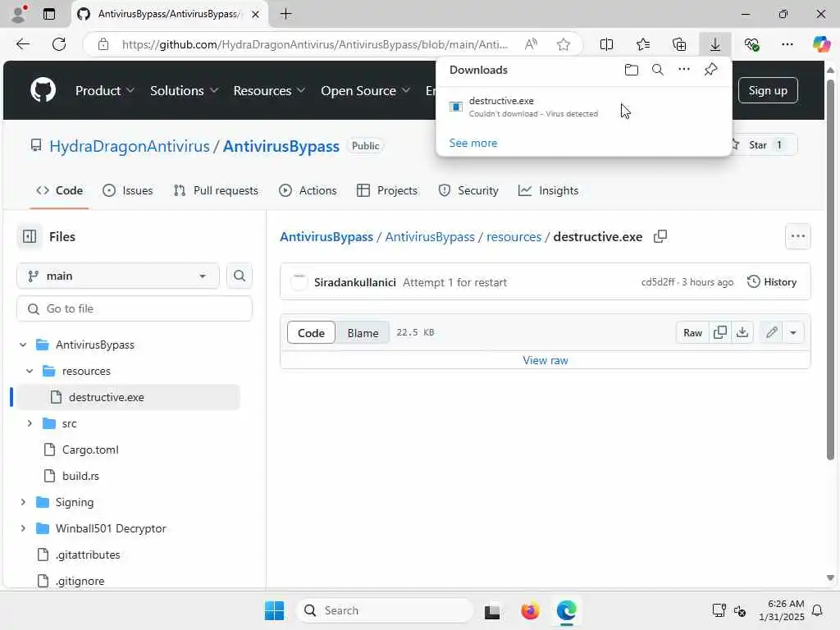Download raw file icon button
840x630 pixels.
(742, 333)
